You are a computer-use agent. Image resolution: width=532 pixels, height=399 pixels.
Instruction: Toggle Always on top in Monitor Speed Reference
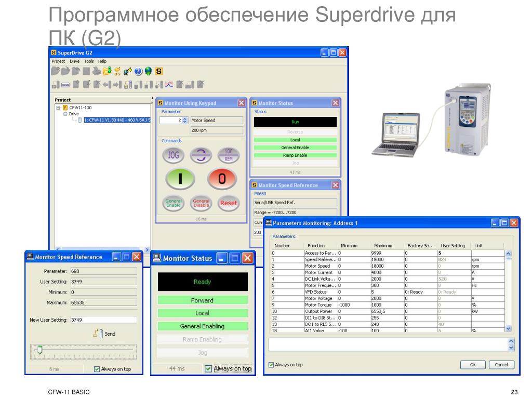(x=97, y=369)
